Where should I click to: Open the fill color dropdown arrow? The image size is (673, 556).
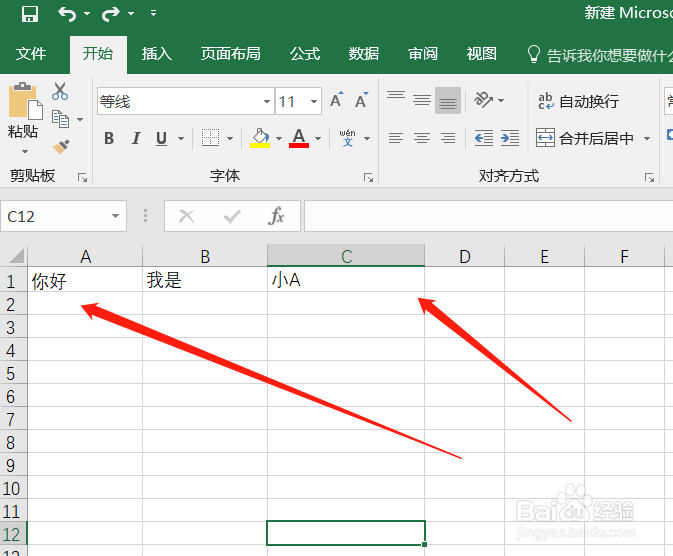(279, 138)
